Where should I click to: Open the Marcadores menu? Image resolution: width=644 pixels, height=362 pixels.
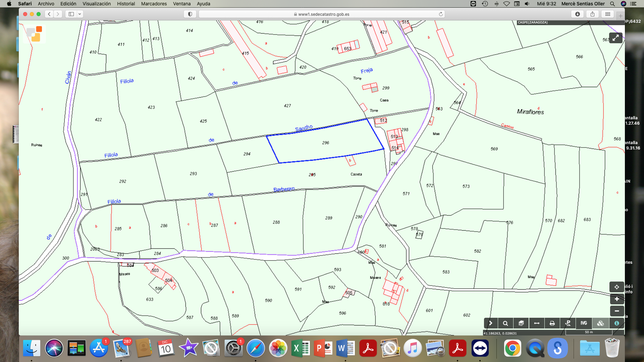(x=154, y=4)
